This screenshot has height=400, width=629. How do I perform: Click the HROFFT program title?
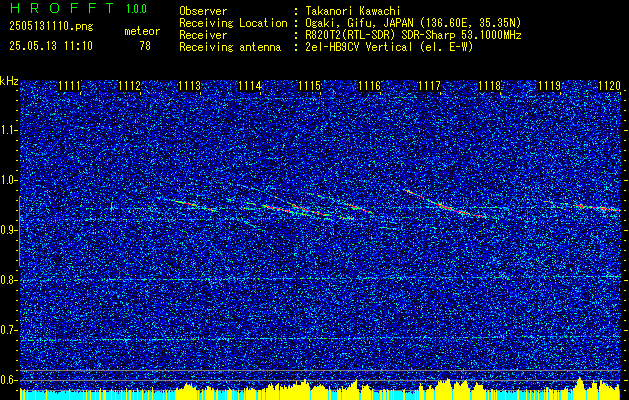tap(62, 8)
